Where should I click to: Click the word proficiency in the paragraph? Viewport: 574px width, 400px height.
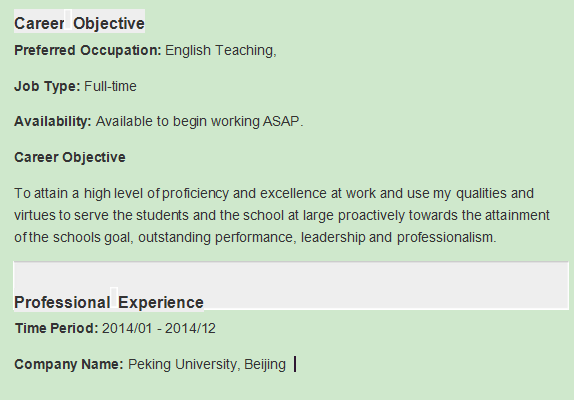pos(195,193)
